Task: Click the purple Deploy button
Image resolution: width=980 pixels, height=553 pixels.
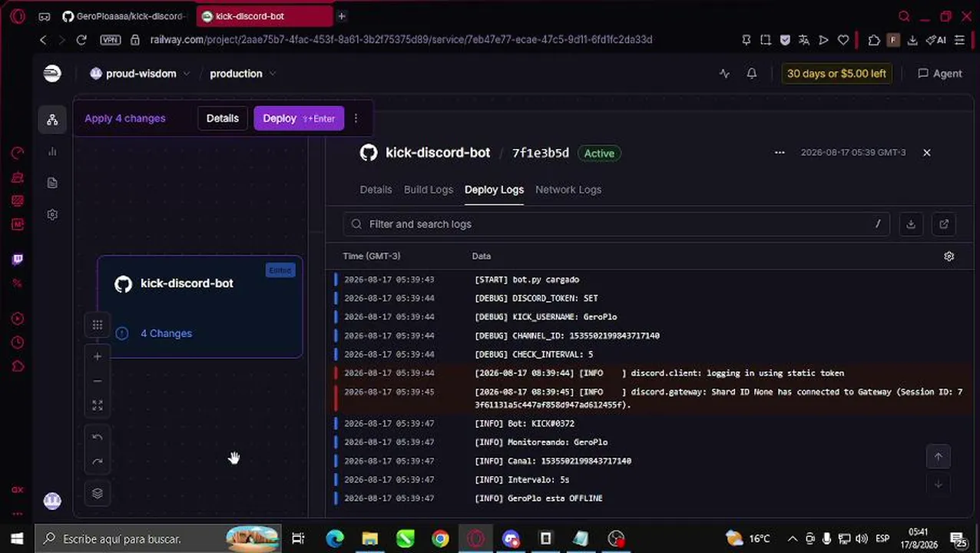Action: [299, 118]
